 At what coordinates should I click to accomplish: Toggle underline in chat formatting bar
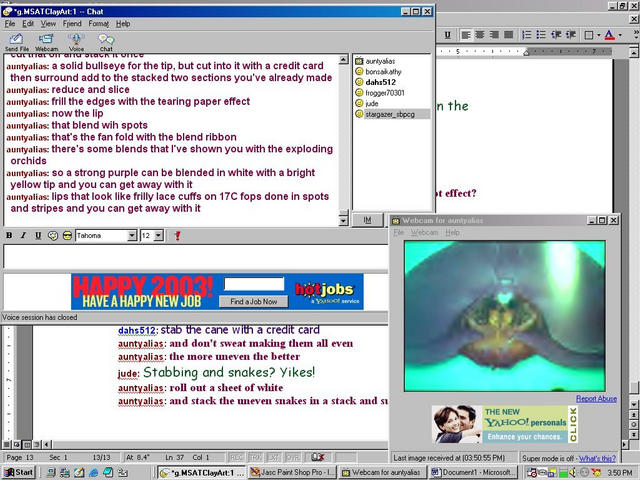tap(38, 236)
